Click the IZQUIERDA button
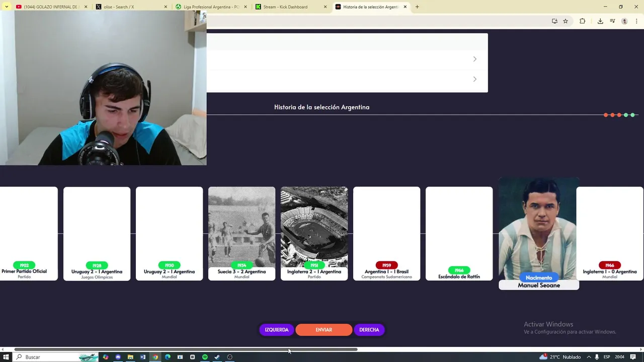The image size is (644, 362). coord(277,330)
